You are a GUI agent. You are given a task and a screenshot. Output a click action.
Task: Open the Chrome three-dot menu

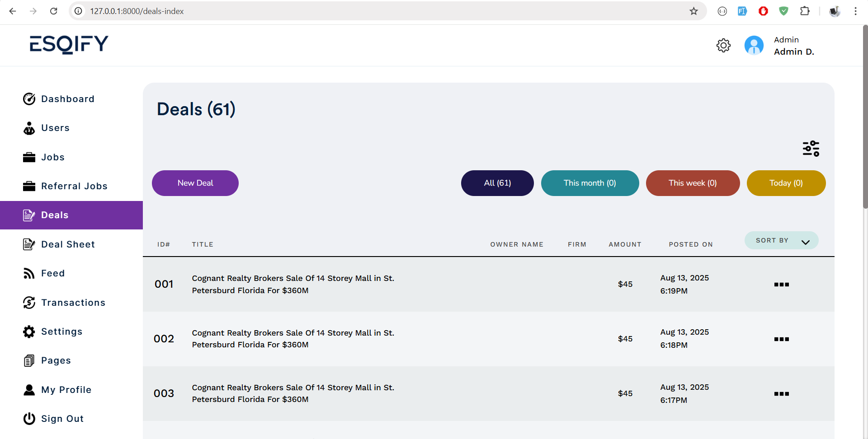point(855,11)
